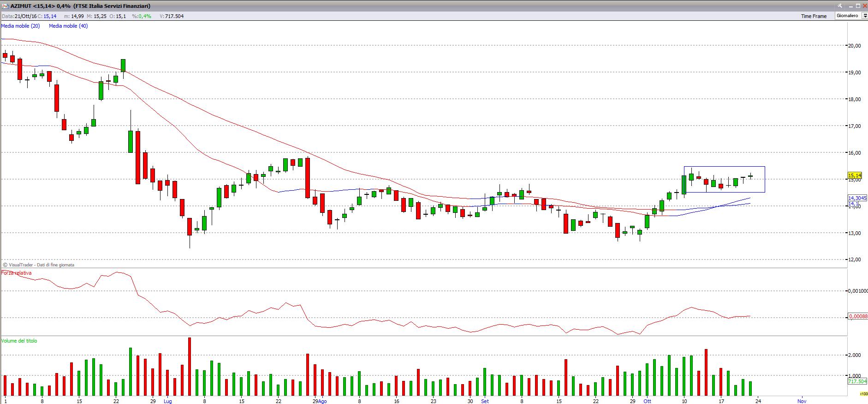Click the Giornaliero time frame field

[x=848, y=16]
